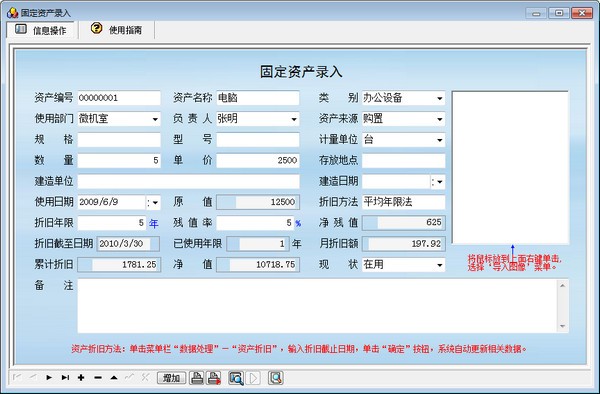Click the post edit checkmark icon
600x394 pixels.
[129, 378]
